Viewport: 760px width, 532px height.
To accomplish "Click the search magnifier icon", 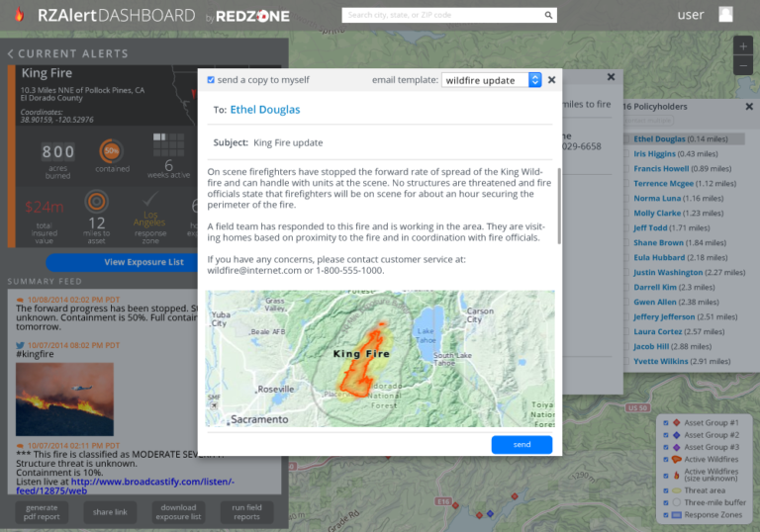I will [549, 16].
